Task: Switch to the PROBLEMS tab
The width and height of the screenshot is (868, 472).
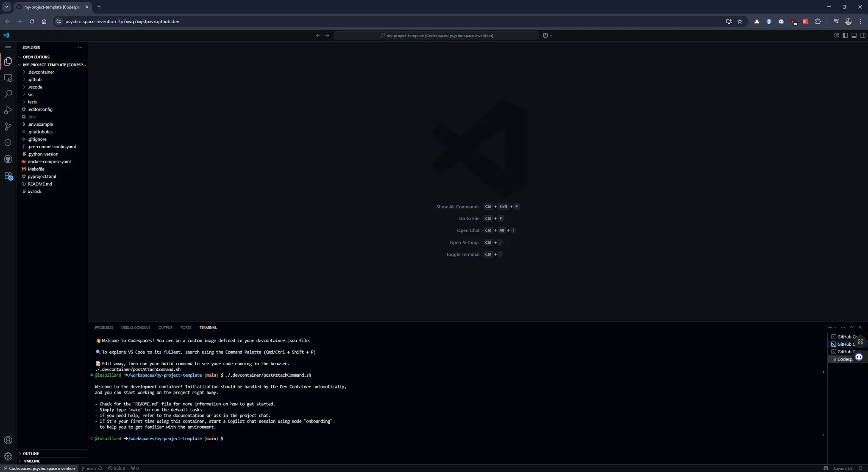Action: (x=104, y=328)
